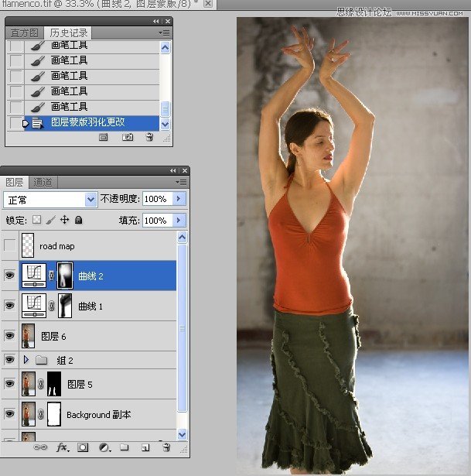Select the 图层 5 black mask thumbnail
Screen dimensions: 471x476
[x=54, y=384]
